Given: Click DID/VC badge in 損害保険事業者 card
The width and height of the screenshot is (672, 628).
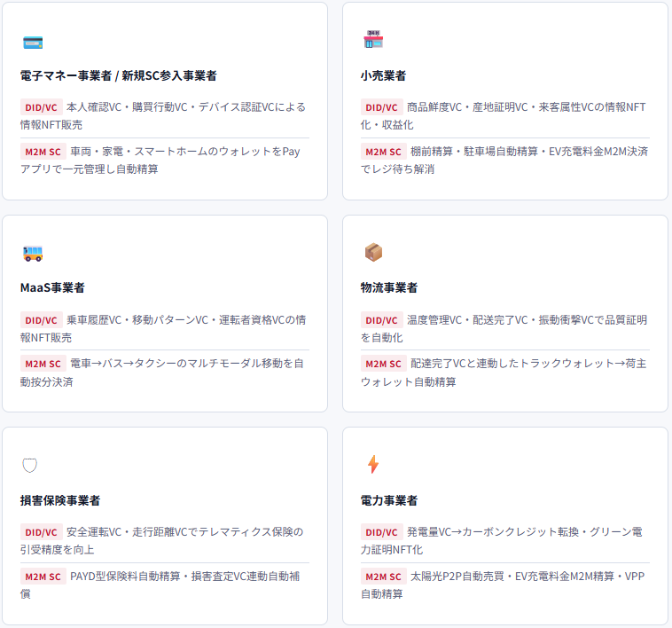Looking at the screenshot, I should [x=41, y=532].
